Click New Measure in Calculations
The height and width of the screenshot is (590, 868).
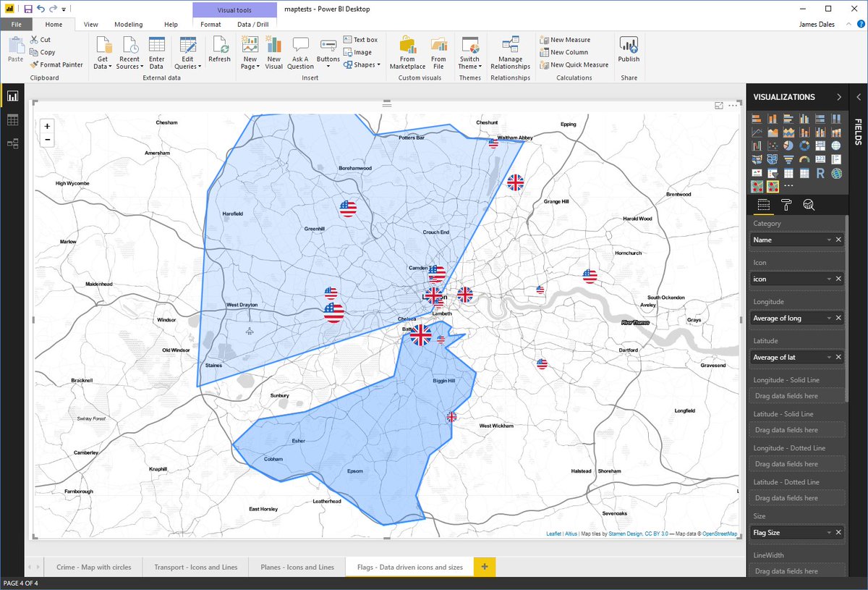(565, 40)
